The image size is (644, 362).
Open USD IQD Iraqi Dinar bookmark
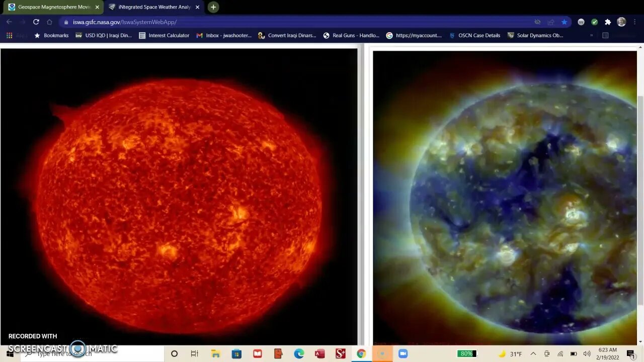104,36
